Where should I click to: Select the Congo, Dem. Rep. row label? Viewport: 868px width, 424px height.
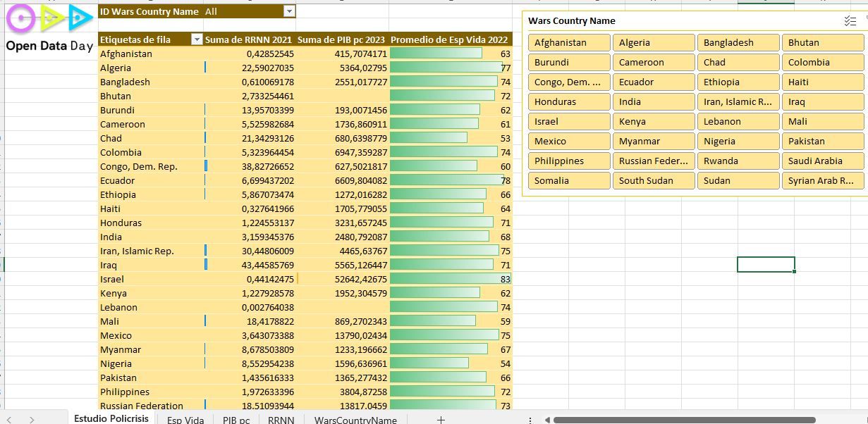coord(151,166)
